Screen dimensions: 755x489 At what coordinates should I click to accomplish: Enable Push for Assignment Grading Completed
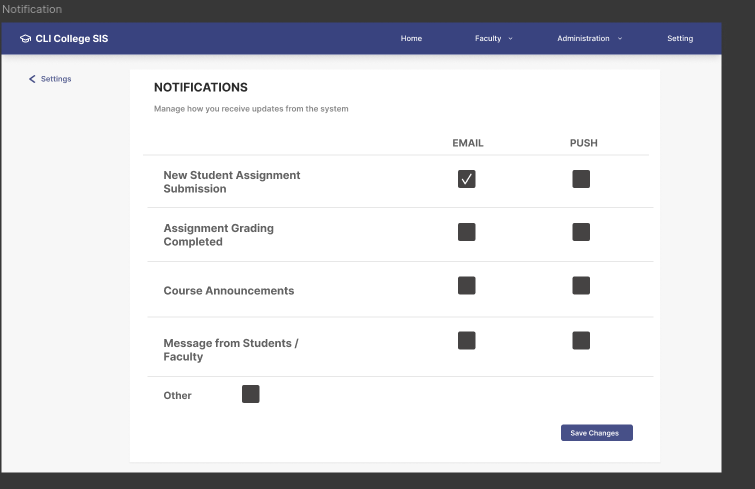[x=581, y=232]
